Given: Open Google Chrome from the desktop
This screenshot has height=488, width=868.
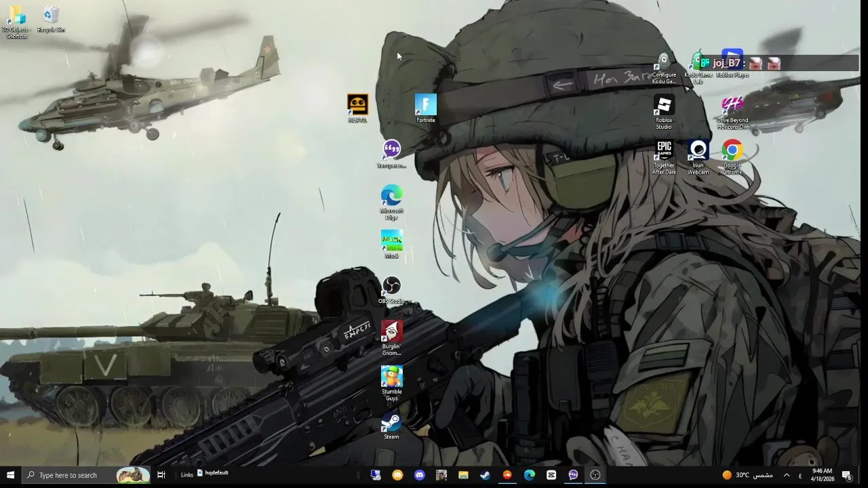Looking at the screenshot, I should pos(732,158).
